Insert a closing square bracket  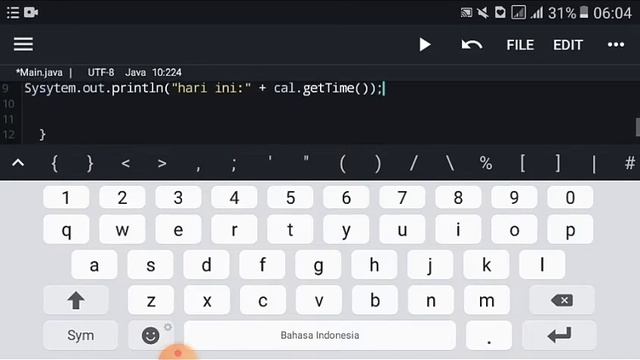tap(558, 164)
